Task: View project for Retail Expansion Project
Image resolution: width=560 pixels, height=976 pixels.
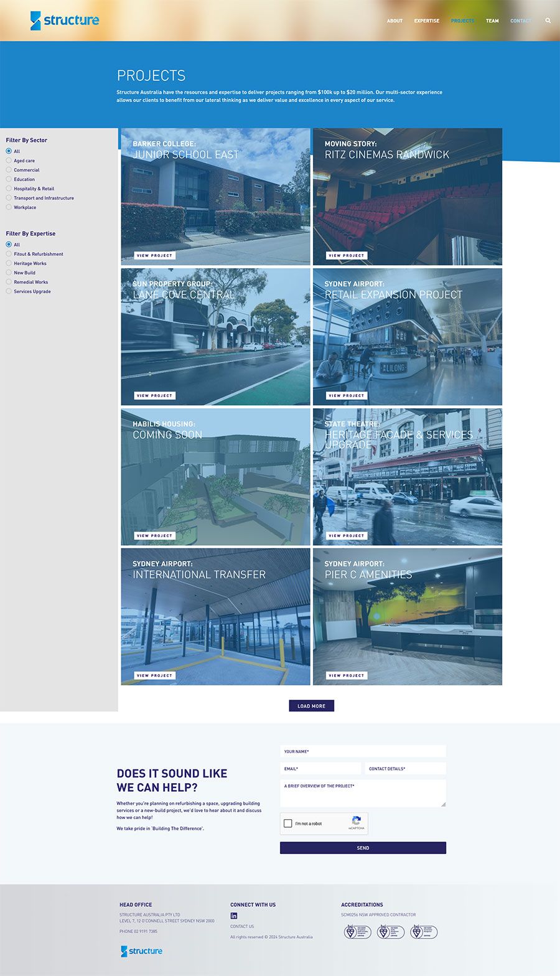Action: 347,395
